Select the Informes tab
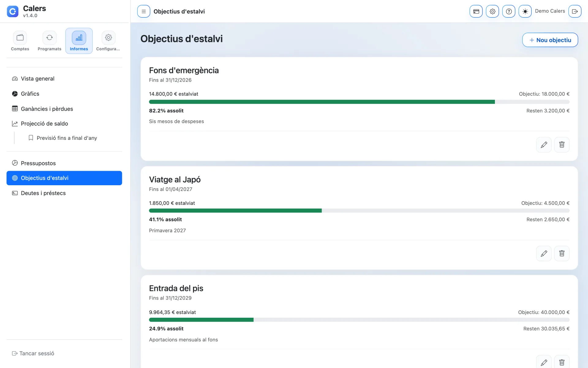588x368 pixels. click(x=79, y=41)
